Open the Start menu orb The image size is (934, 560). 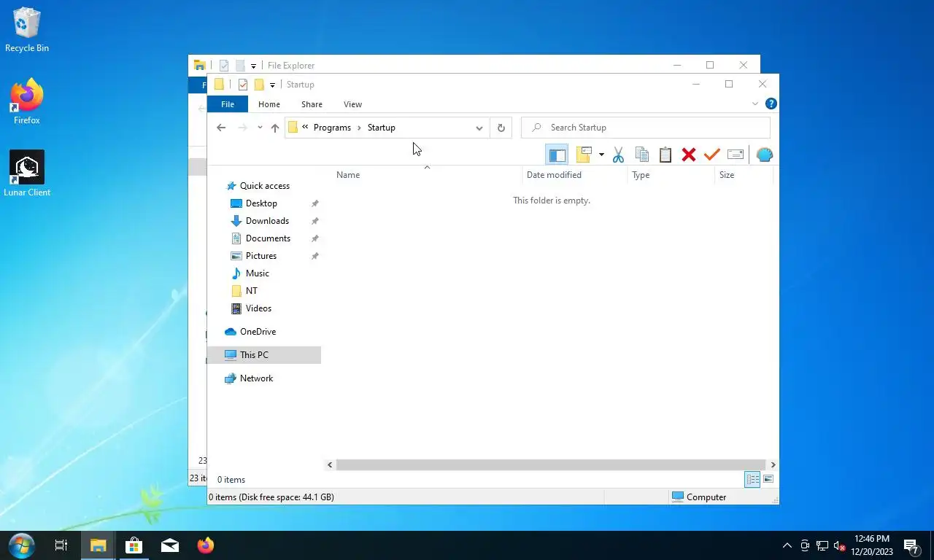(21, 545)
